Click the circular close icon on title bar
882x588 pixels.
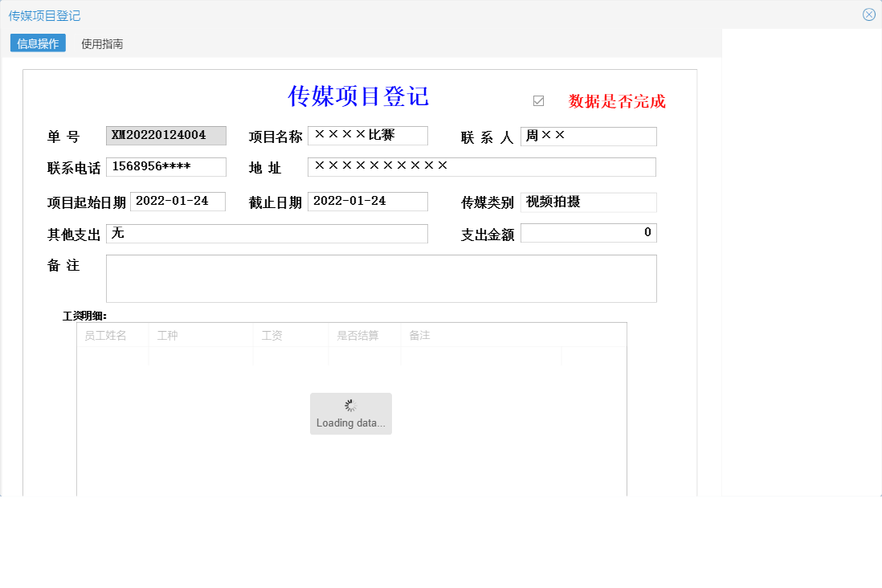click(868, 14)
